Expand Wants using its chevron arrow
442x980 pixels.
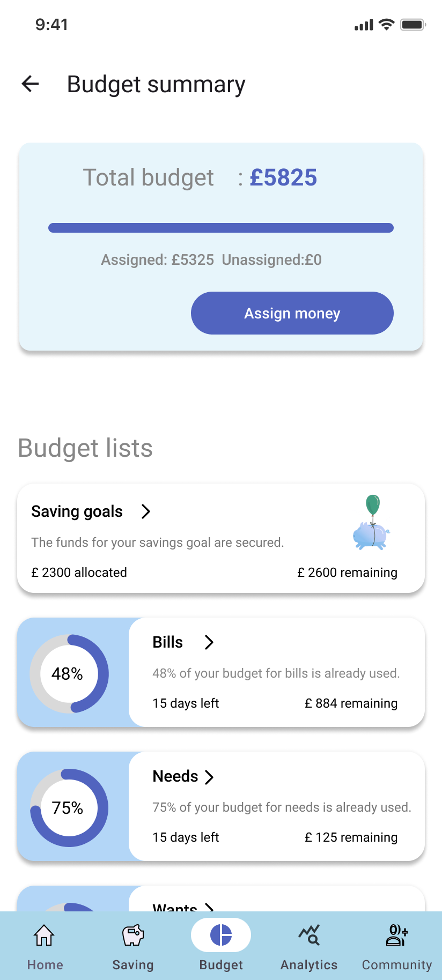tap(209, 907)
